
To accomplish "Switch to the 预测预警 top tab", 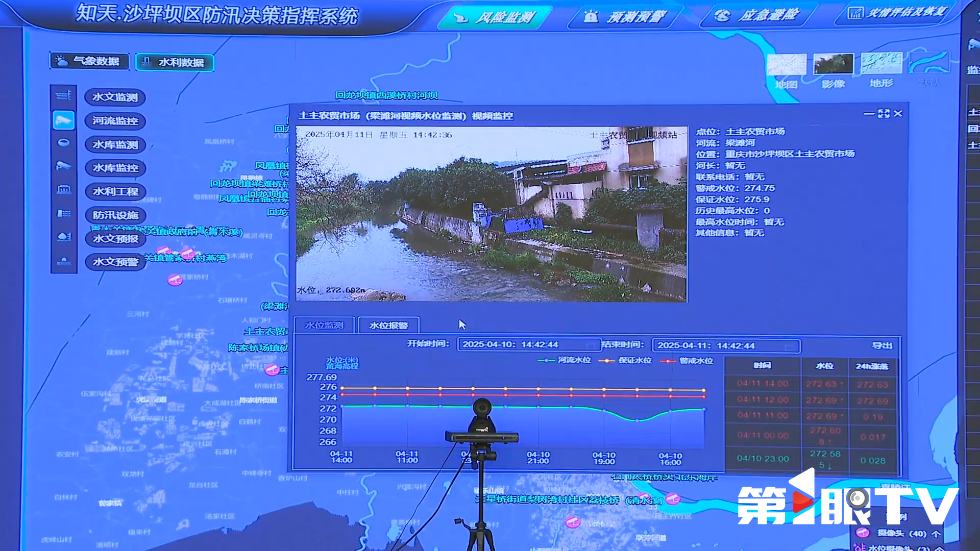I will tap(626, 17).
